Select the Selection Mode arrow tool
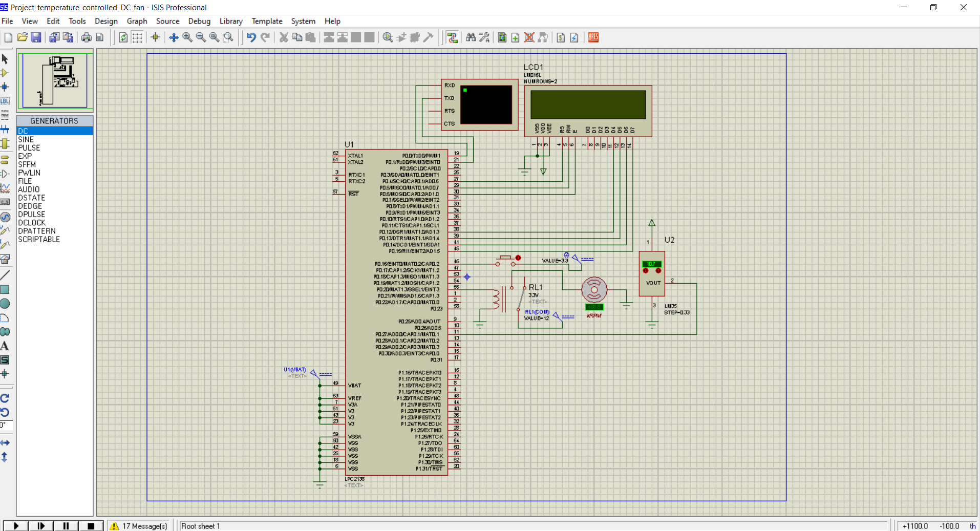The height and width of the screenshot is (531, 980). (5, 59)
